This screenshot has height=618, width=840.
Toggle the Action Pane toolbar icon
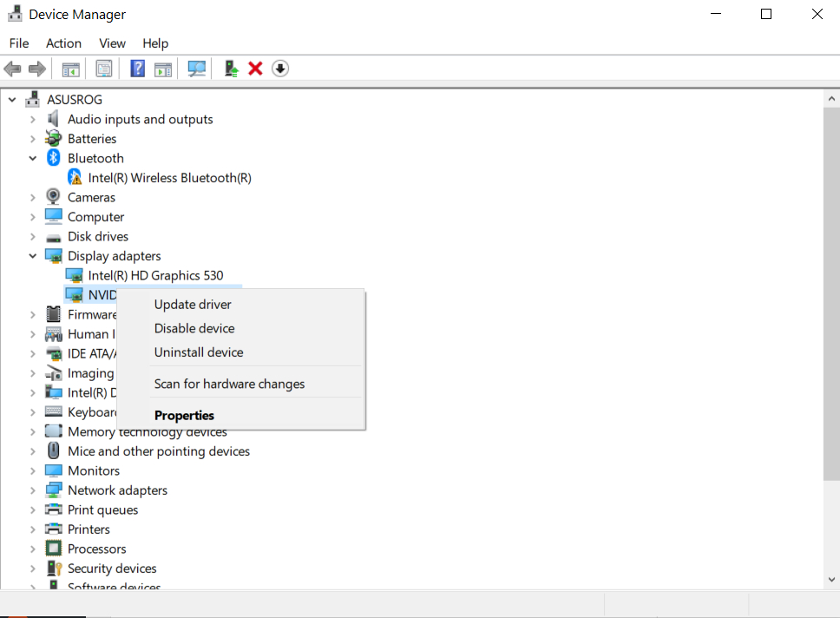tap(163, 69)
